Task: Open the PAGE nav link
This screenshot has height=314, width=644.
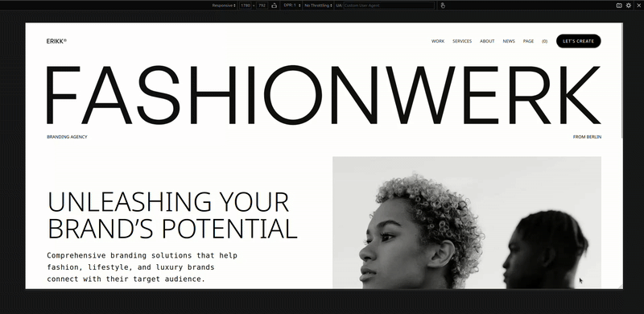Action: click(x=529, y=41)
